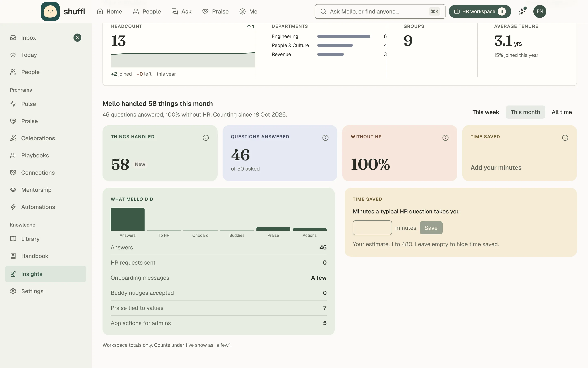Open Automations in sidebar
Image resolution: width=588 pixels, height=368 pixels.
pyautogui.click(x=46, y=207)
